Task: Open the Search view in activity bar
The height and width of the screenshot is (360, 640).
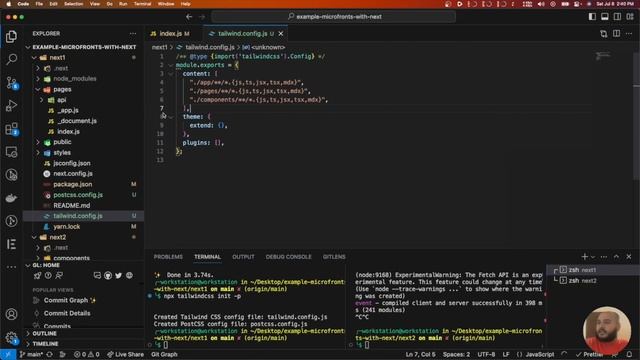Action: [x=11, y=60]
